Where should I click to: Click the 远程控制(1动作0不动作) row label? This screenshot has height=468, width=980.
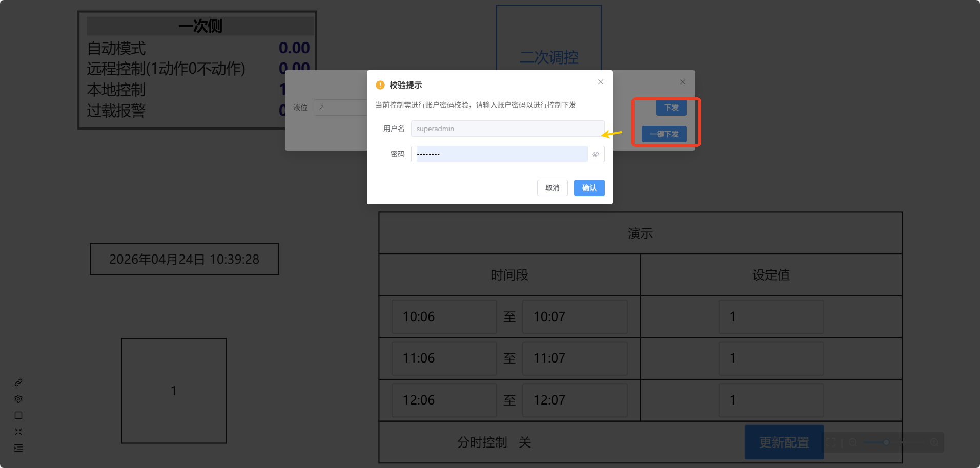tap(166, 69)
